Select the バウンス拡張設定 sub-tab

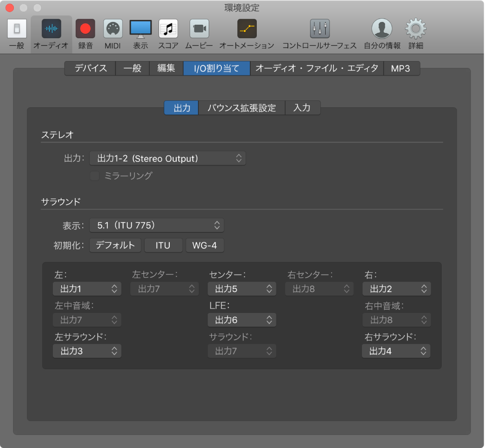coord(242,108)
